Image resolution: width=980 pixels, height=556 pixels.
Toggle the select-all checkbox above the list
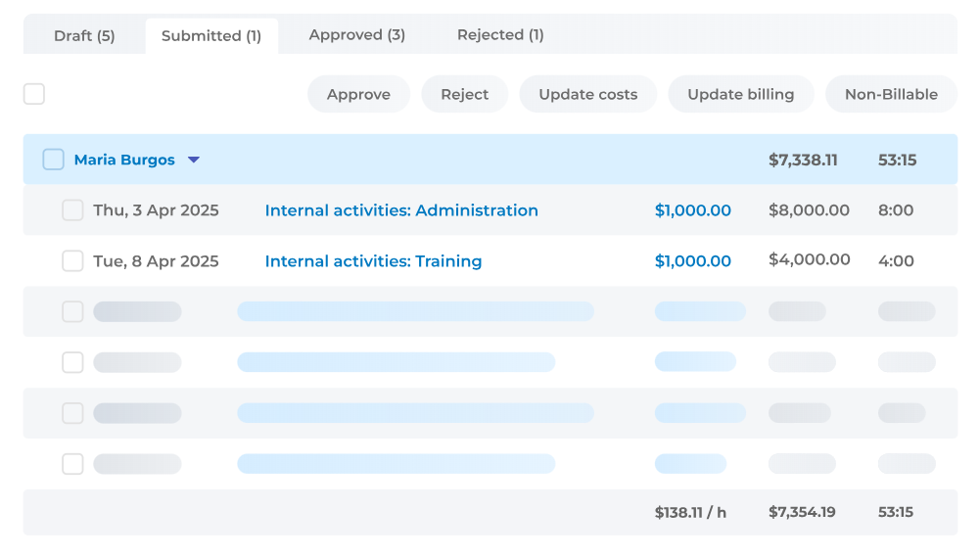coord(33,94)
